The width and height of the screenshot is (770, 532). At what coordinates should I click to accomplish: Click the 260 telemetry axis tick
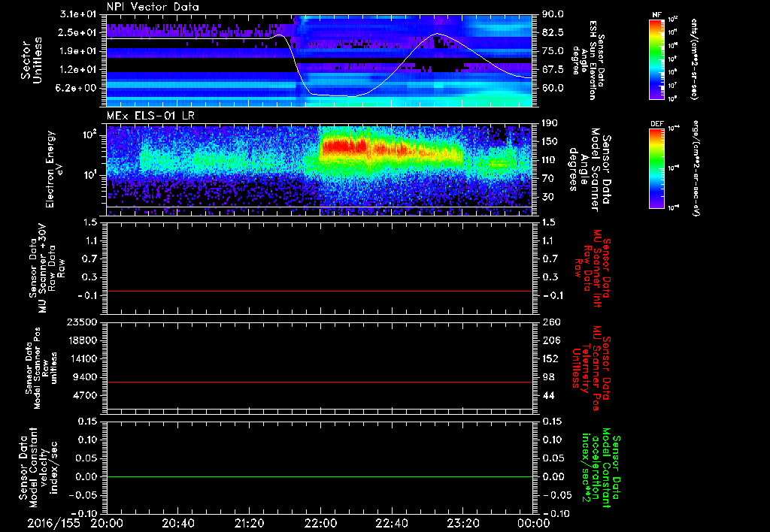(x=550, y=322)
